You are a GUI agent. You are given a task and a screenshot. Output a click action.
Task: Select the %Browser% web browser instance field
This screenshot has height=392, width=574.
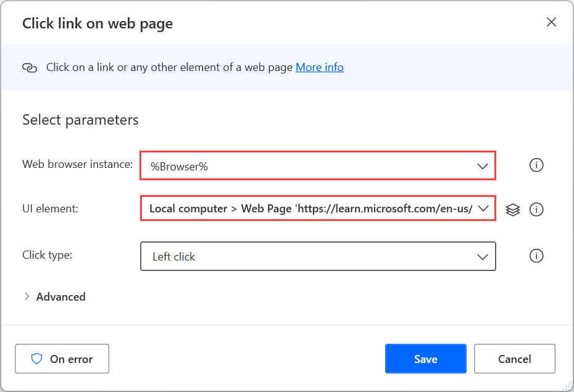click(309, 166)
